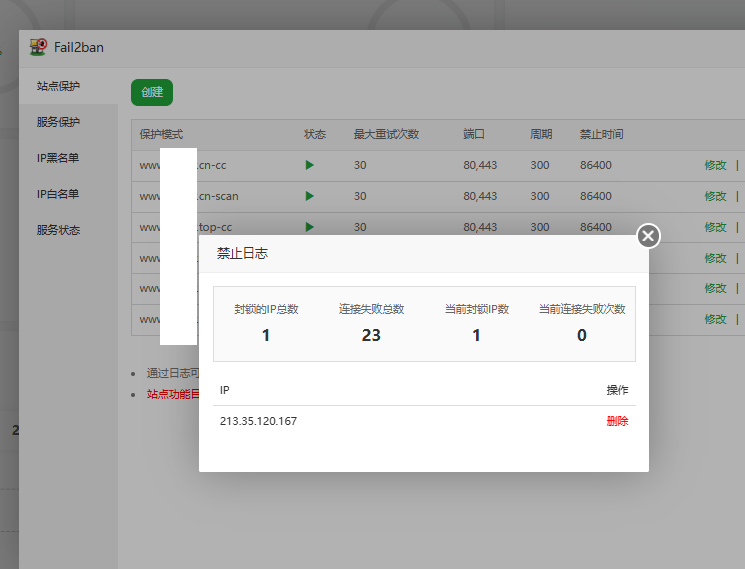
Task: Click the 封锁的IP总数 label
Action: pos(266,309)
